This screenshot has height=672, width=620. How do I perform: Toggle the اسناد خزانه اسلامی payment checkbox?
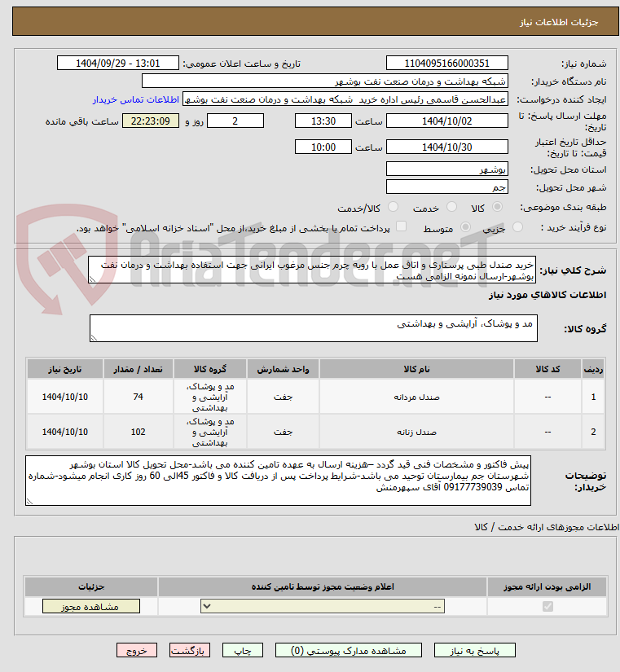click(x=401, y=226)
